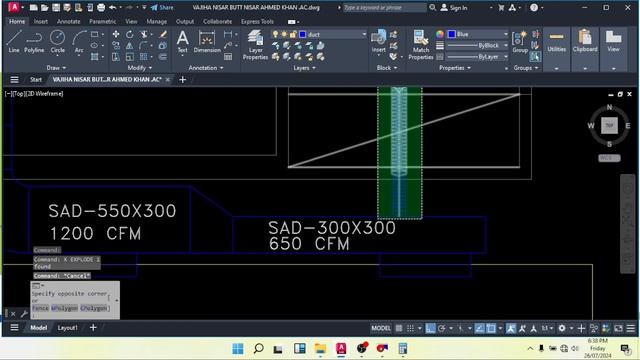
Task: Click the MODEL status bar button
Action: point(380,328)
